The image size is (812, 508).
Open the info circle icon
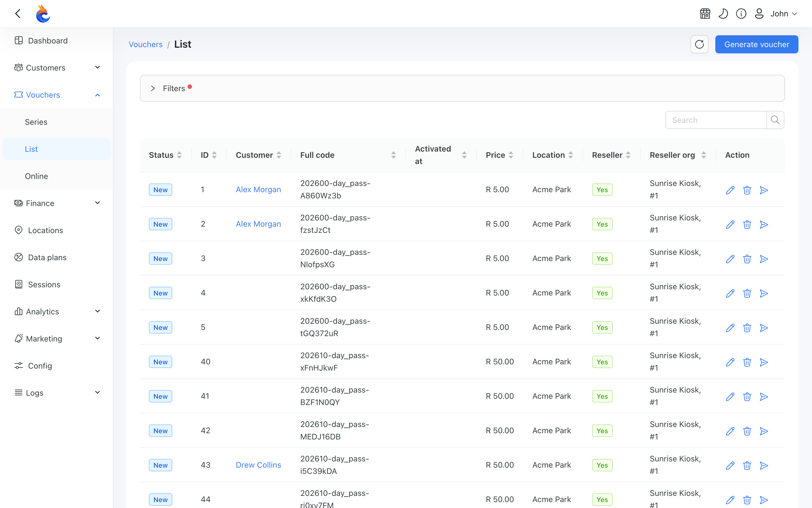[741, 14]
